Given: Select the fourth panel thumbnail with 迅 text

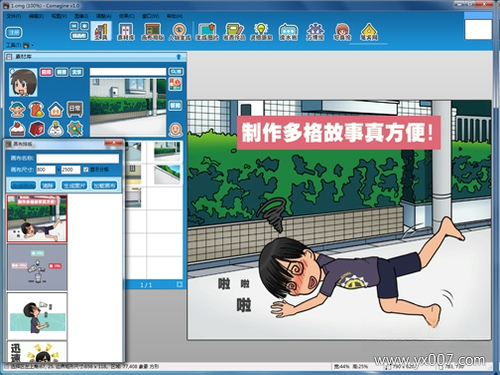Looking at the screenshot, I should (37, 352).
